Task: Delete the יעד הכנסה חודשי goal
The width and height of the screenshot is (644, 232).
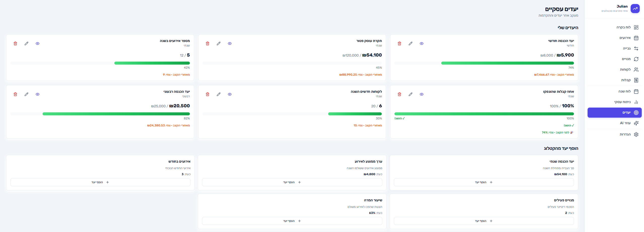Action: [x=399, y=43]
